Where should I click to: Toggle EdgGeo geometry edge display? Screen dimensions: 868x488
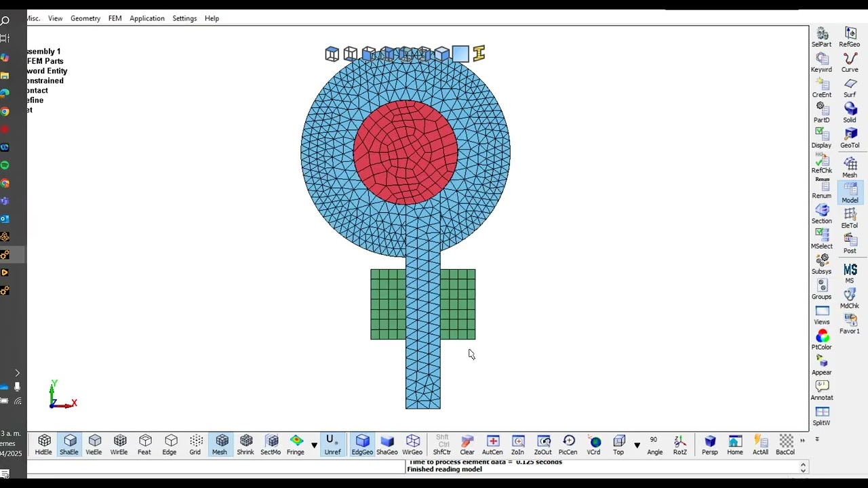point(362,445)
